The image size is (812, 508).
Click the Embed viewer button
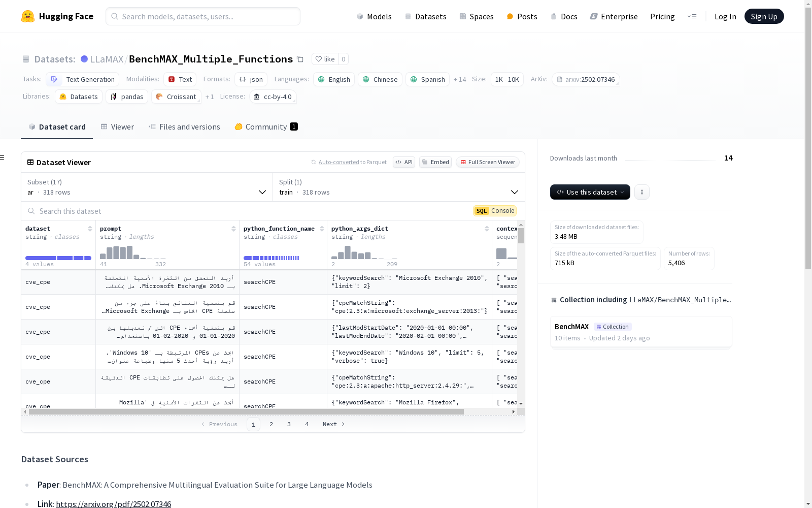click(435, 162)
